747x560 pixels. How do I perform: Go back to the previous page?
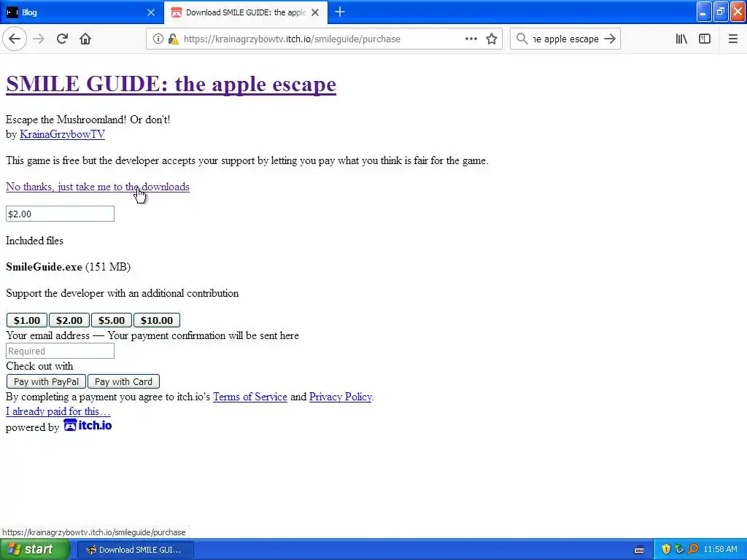15,39
